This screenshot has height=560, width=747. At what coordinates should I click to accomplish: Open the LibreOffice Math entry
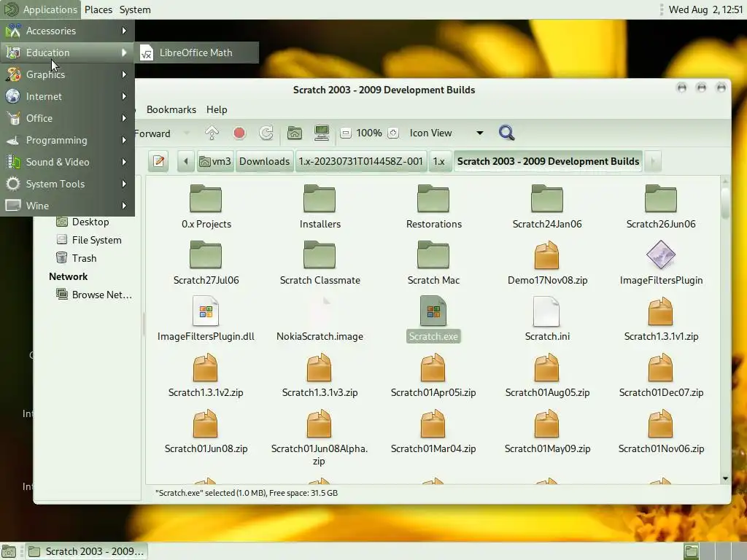197,52
